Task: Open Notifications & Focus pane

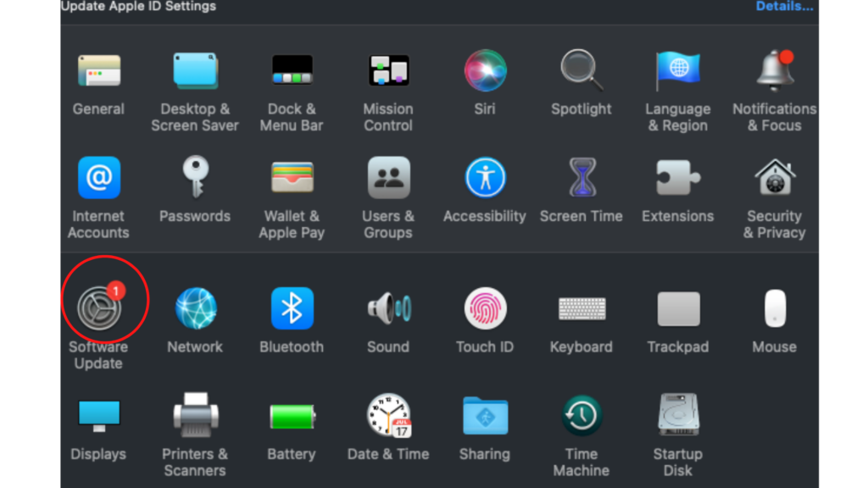Action: pos(775,71)
